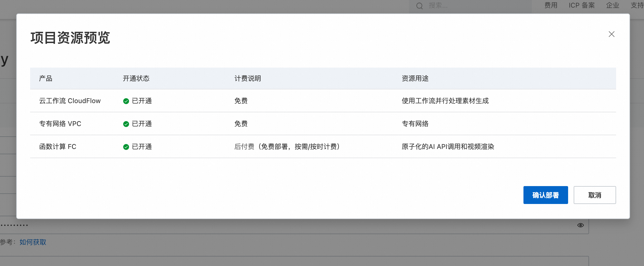
Task: Click the 计费说明 column header
Action: pos(248,79)
